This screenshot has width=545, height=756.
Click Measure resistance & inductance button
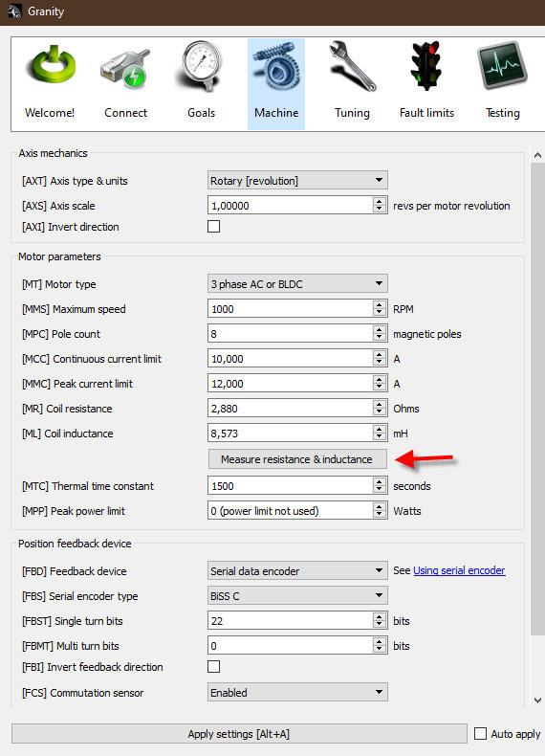(297, 459)
